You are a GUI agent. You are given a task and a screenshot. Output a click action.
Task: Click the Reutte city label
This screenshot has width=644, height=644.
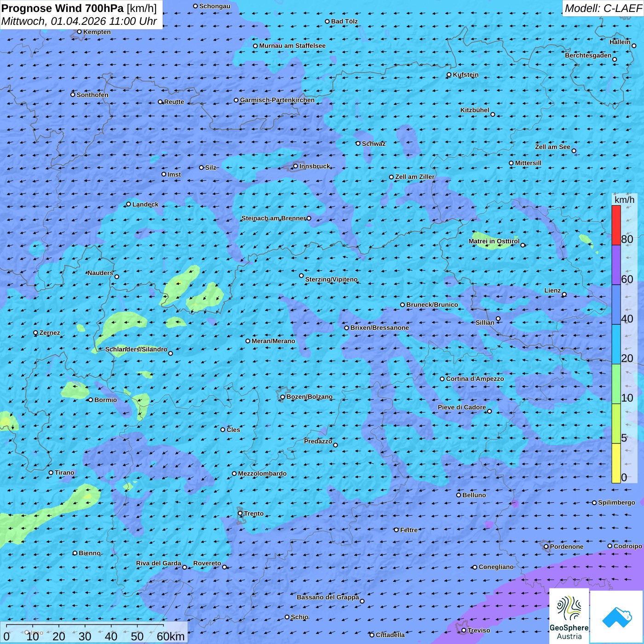click(174, 102)
